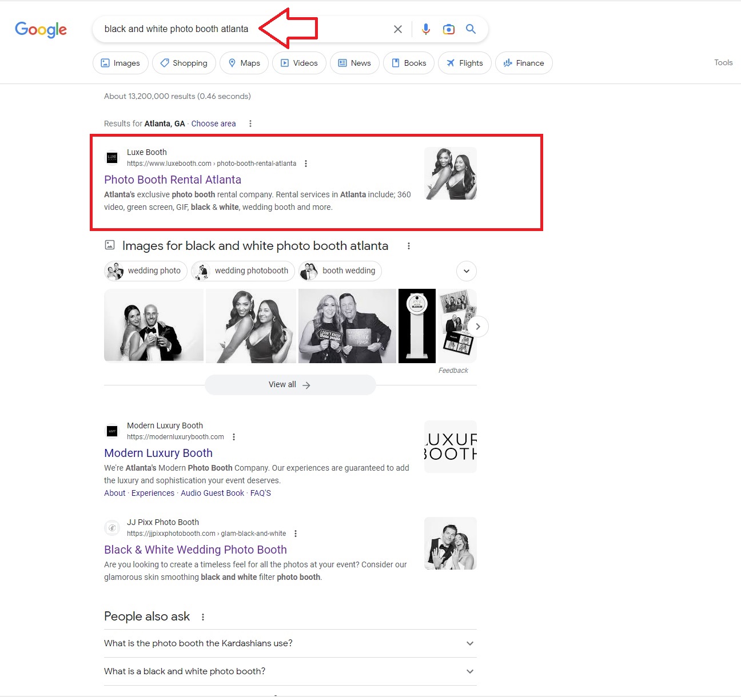Expand What is a black and white photo booth
Image resolution: width=741 pixels, height=700 pixels.
[290, 671]
